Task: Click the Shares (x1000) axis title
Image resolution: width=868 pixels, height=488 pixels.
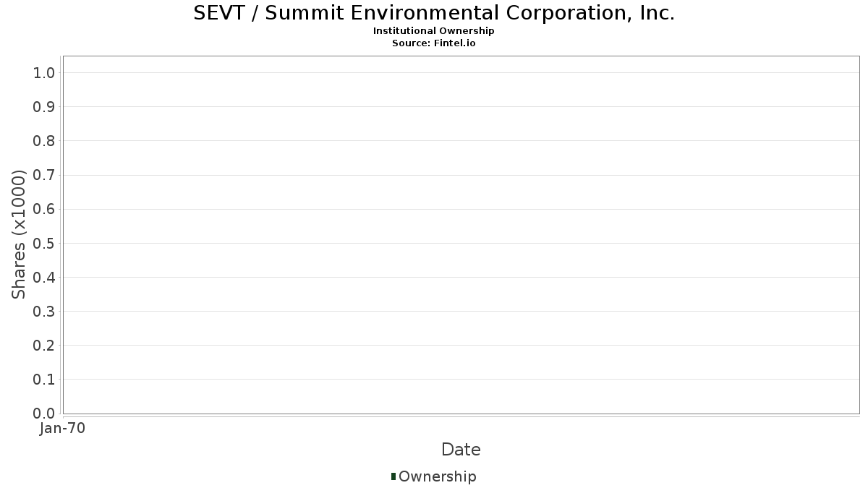Action: click(x=19, y=234)
